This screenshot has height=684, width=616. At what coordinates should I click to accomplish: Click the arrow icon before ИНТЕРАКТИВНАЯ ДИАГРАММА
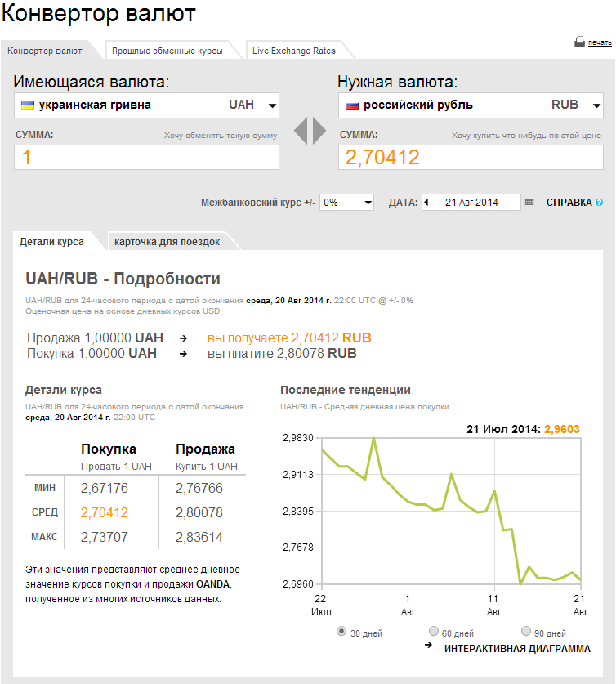pyautogui.click(x=429, y=645)
